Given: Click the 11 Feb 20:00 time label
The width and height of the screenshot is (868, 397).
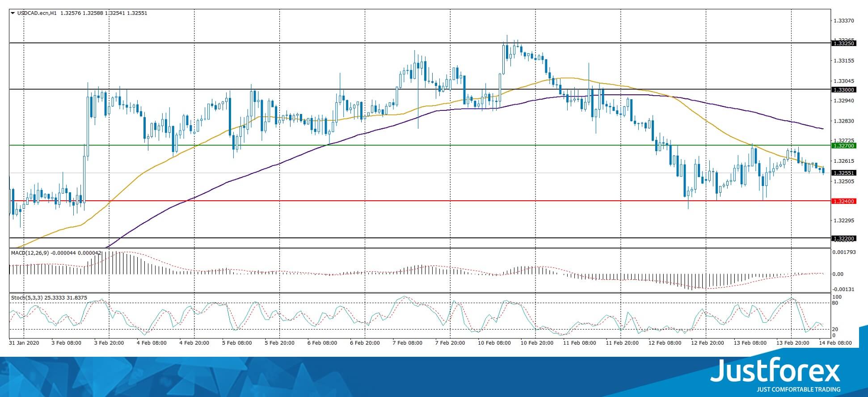Looking at the screenshot, I should tap(622, 343).
